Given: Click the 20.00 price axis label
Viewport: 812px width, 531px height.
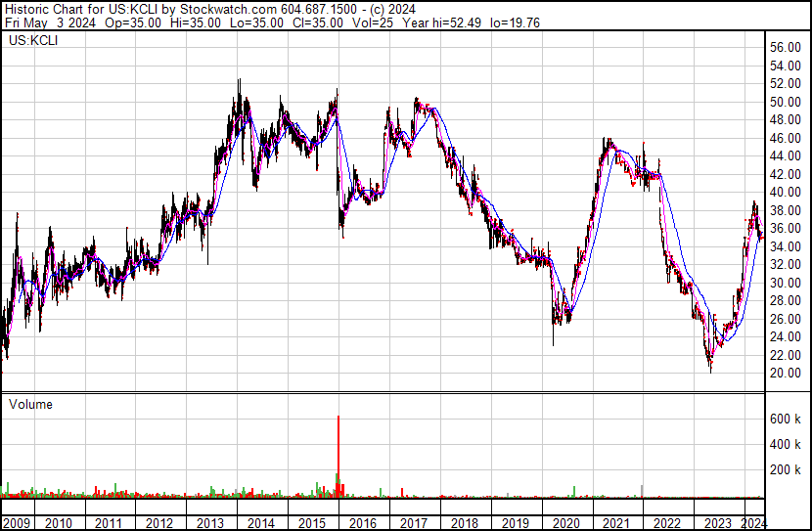Looking at the screenshot, I should [x=786, y=374].
